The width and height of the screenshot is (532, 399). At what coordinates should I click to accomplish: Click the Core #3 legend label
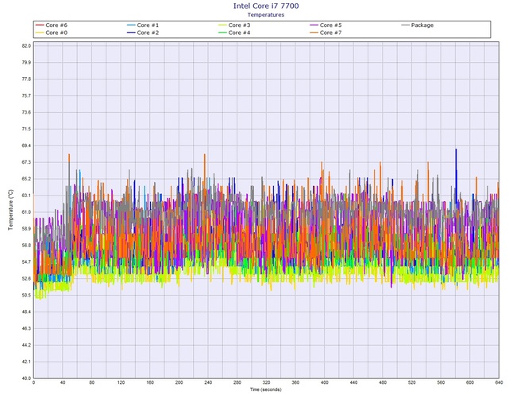point(239,25)
